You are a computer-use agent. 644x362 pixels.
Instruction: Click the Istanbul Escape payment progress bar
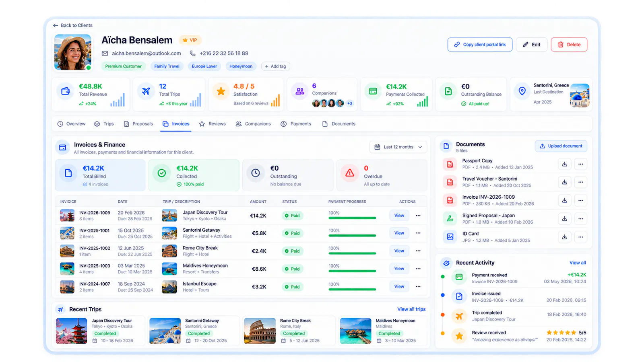(352, 289)
